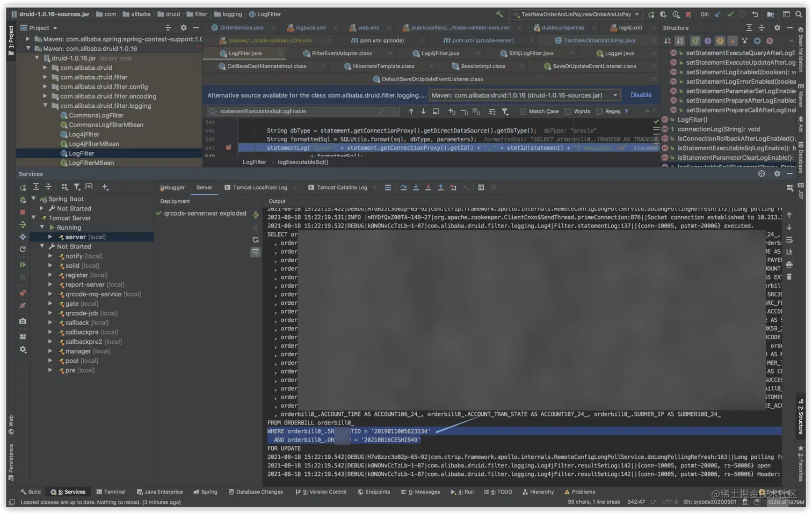Viewport: 812px width, 514px height.
Task: Open Structure panel settings gear
Action: click(777, 27)
